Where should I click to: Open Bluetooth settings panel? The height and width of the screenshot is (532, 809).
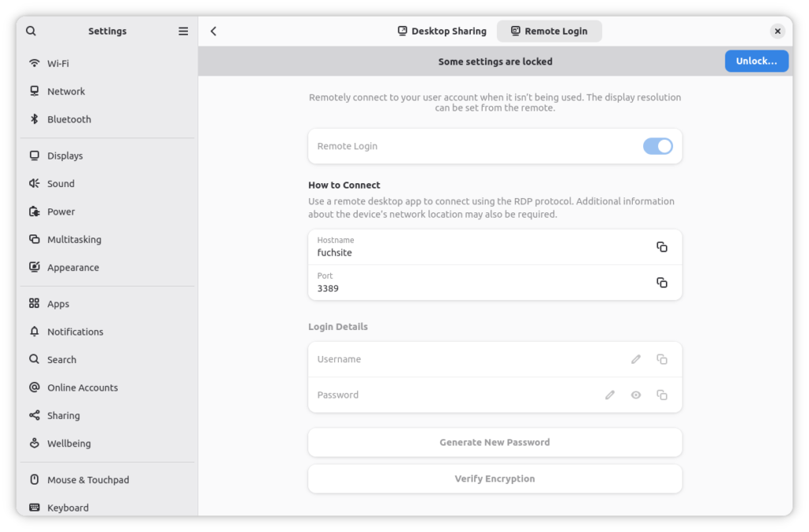(107, 119)
